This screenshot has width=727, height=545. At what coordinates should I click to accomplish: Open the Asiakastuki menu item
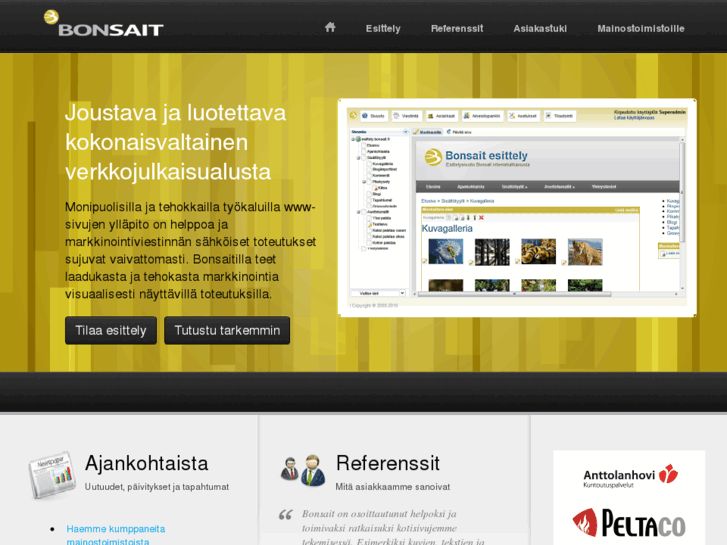540,28
